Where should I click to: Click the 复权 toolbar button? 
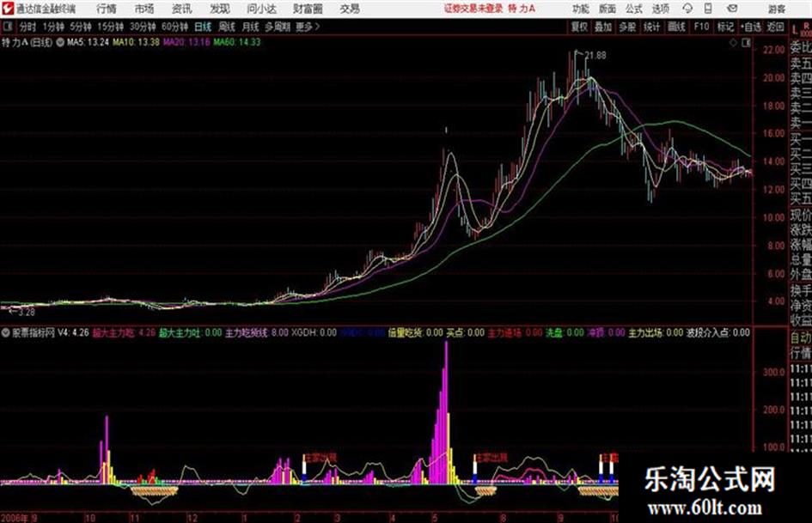pos(579,27)
